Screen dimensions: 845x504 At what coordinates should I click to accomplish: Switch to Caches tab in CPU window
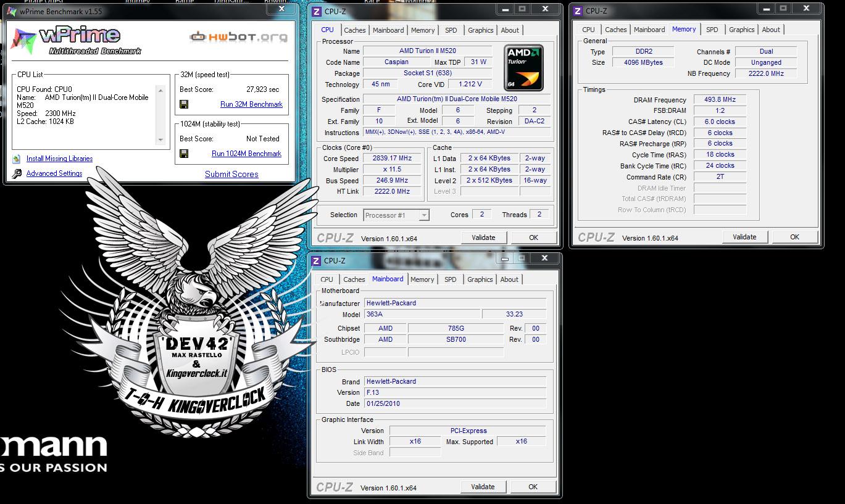[x=354, y=30]
